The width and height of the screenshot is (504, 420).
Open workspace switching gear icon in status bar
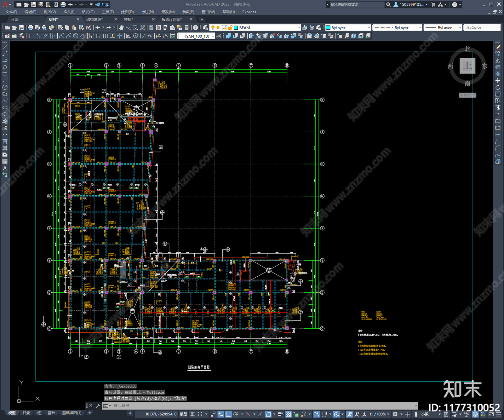click(395, 414)
